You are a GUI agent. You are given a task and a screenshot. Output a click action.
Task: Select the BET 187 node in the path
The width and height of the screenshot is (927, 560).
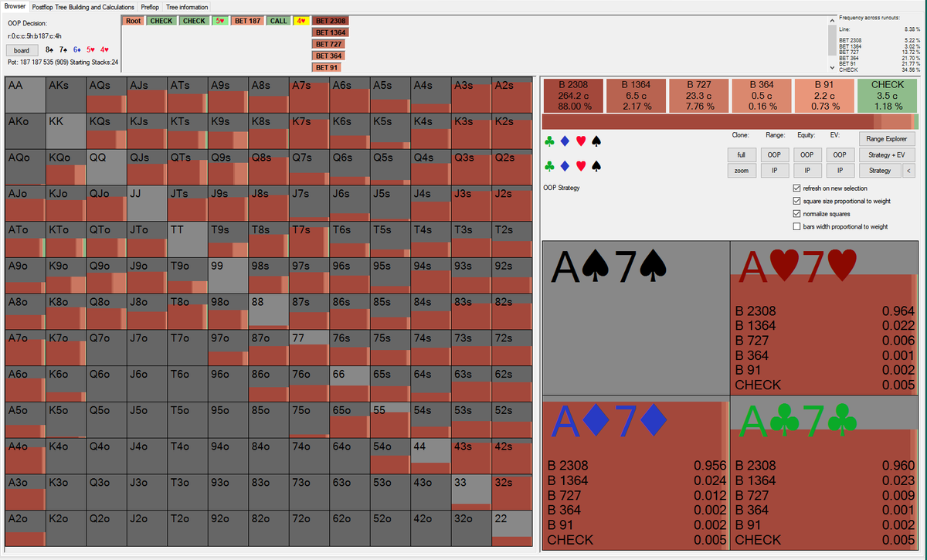pos(247,21)
